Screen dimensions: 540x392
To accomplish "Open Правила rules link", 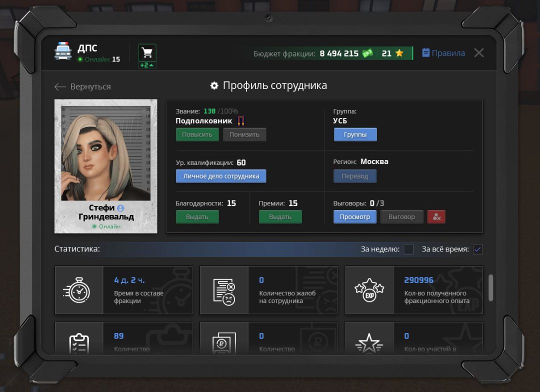I will pyautogui.click(x=443, y=53).
